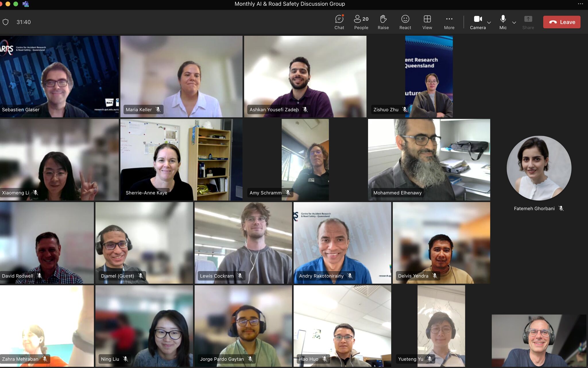Mute the Mic
This screenshot has width=588, height=368.
click(503, 22)
